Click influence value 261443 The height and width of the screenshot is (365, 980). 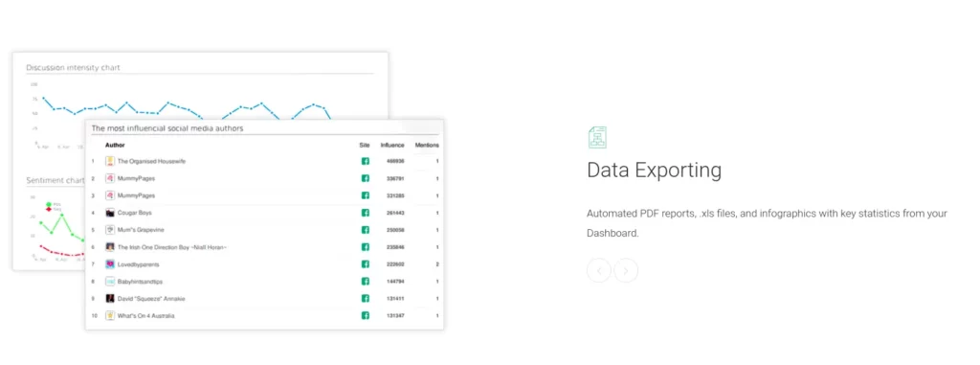pyautogui.click(x=395, y=213)
